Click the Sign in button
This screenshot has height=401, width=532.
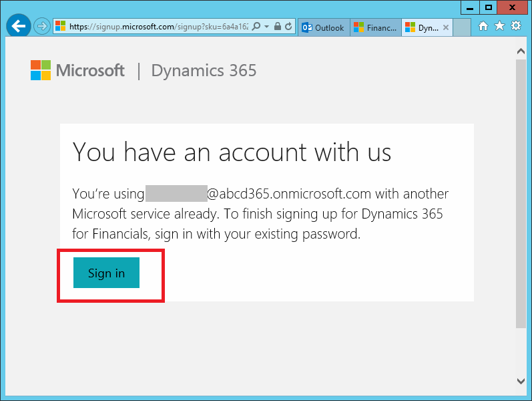[106, 273]
